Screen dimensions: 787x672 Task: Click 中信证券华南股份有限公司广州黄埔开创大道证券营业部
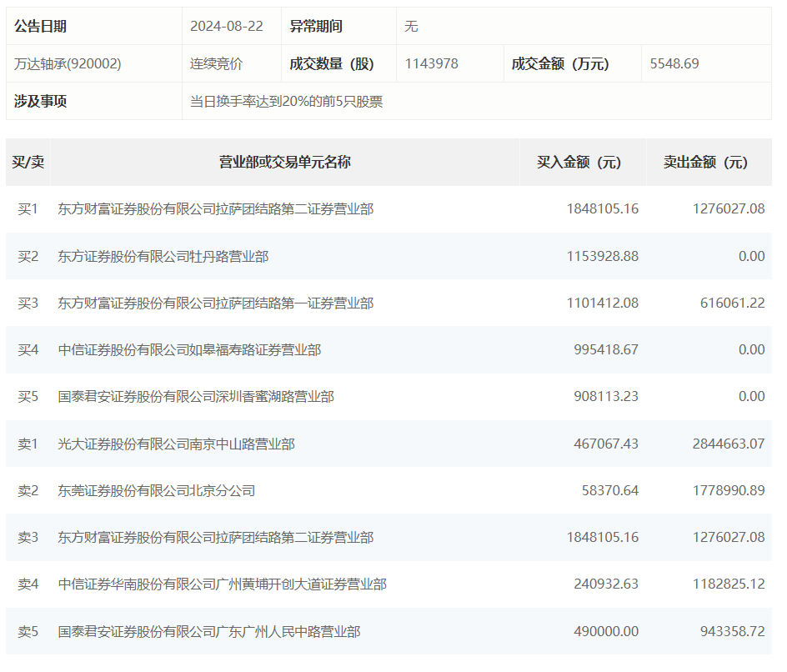click(223, 584)
